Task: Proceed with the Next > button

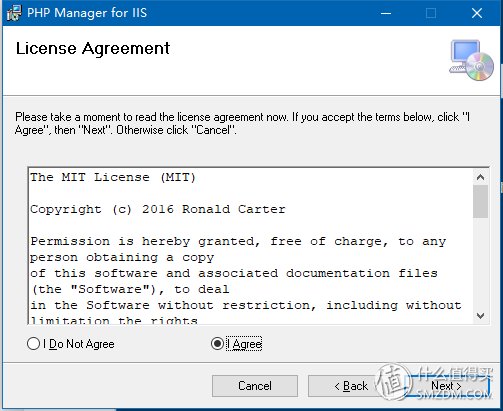Action: pyautogui.click(x=446, y=386)
